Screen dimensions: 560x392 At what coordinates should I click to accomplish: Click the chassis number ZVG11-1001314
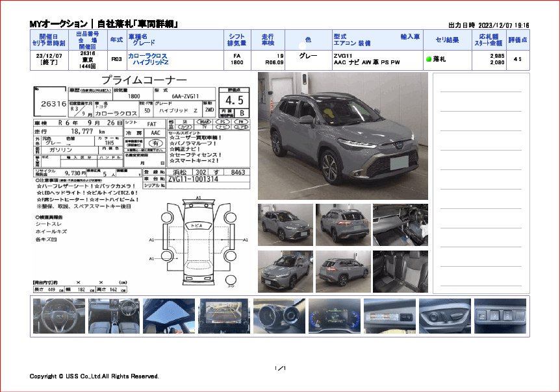[x=194, y=178]
